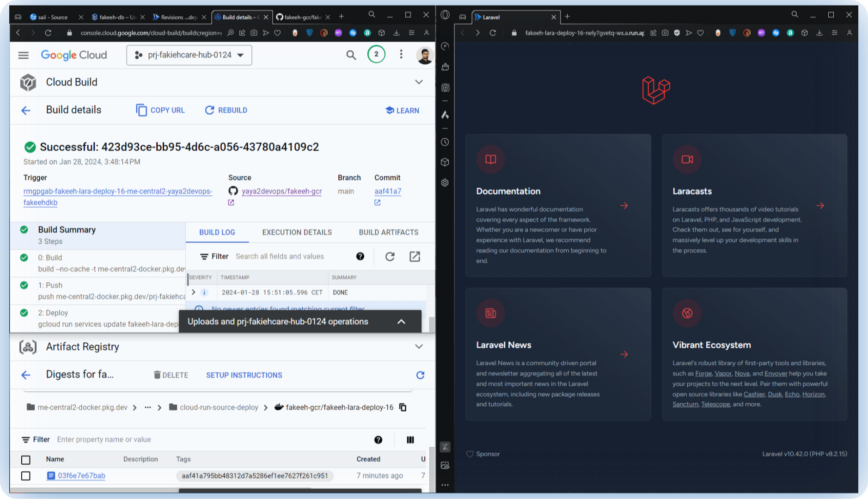Screen dimensions: 868x499
Task: Open the Laravel News card
Action: 558,354
